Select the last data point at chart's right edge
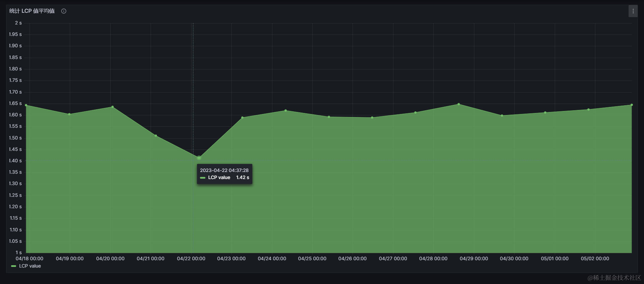Screen dimensions: 644x284 coord(632,105)
